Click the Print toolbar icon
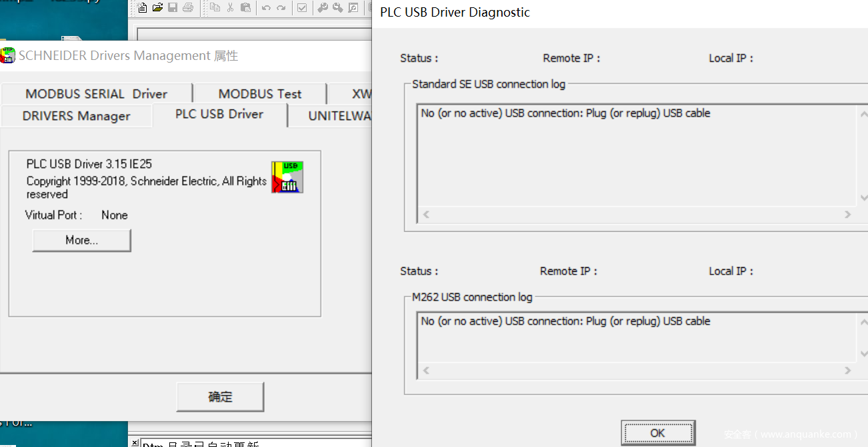Viewport: 868px width, 447px height. pos(188,8)
